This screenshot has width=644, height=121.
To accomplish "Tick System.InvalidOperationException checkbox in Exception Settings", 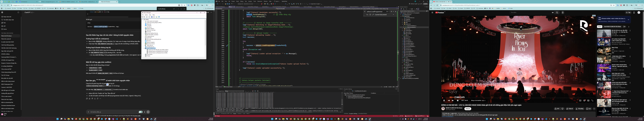I will coord(347,96).
